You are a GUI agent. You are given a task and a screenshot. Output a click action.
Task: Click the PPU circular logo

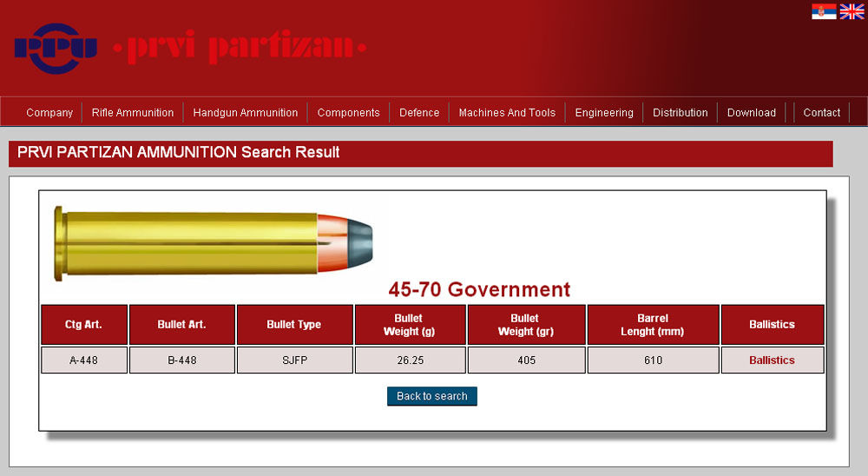[x=56, y=49]
